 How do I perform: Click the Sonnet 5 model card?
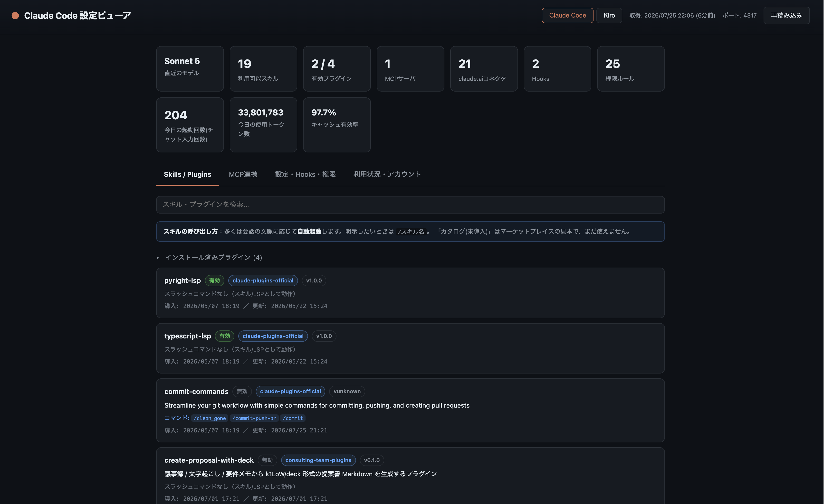tap(190, 69)
